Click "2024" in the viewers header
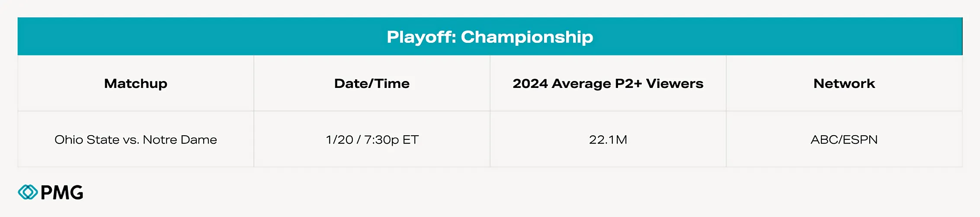This screenshot has width=980, height=217. (x=530, y=83)
